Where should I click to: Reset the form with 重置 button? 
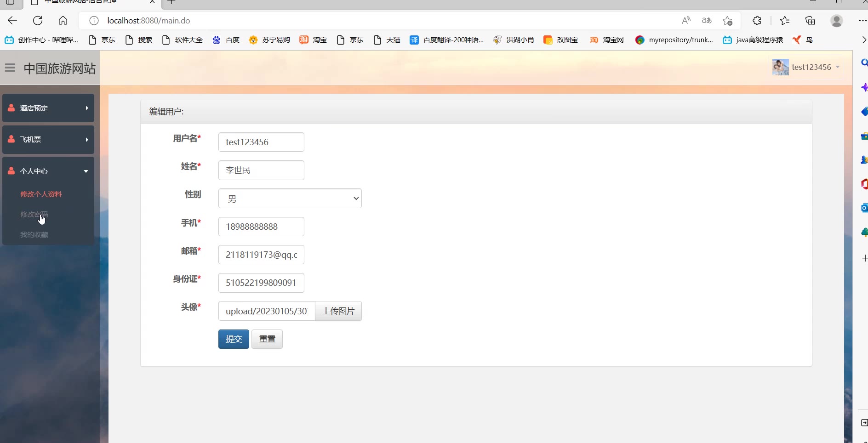point(267,339)
